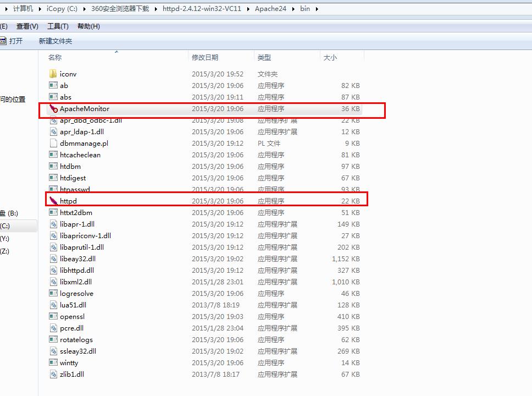Click the dbmmanage.pl file icon

coord(53,143)
